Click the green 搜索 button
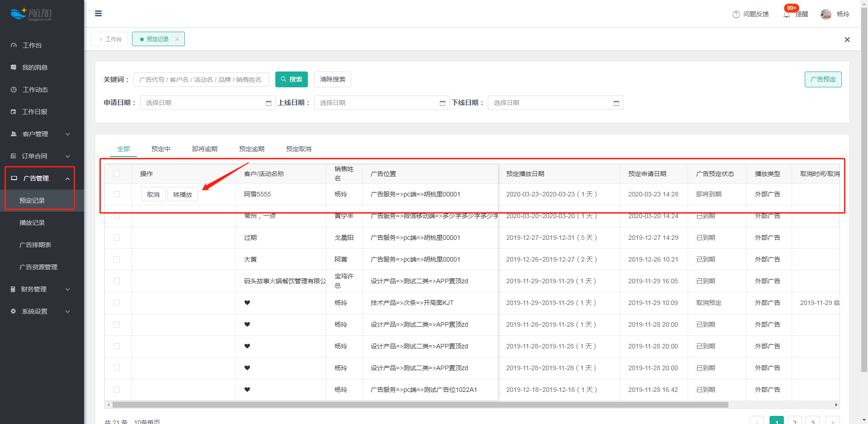This screenshot has width=868, height=424. coord(292,80)
